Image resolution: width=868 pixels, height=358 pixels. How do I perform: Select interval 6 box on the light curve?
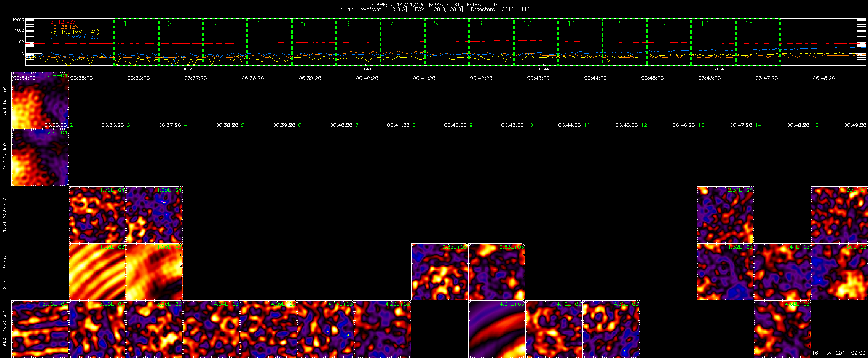click(358, 42)
